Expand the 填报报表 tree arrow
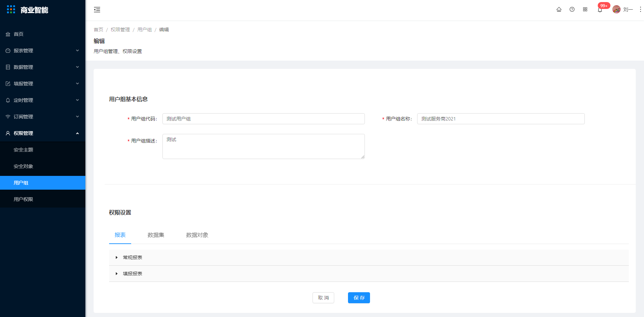Screen dimensions: 644x317 117,274
